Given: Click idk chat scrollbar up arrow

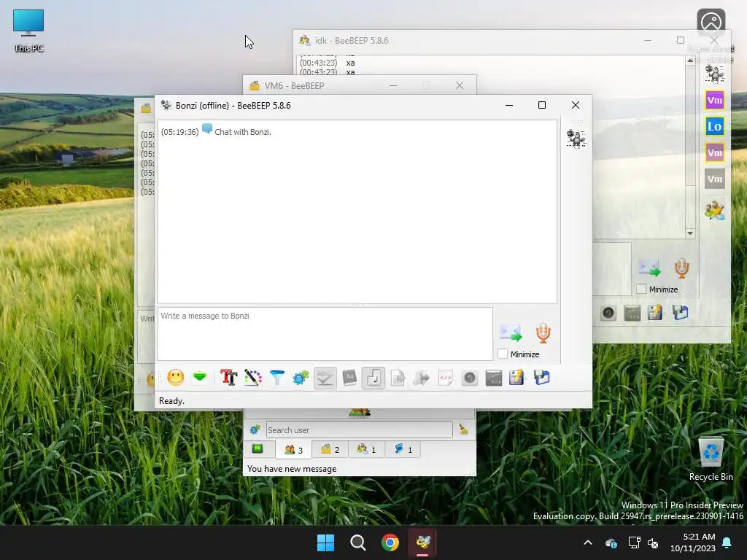Looking at the screenshot, I should click(690, 61).
